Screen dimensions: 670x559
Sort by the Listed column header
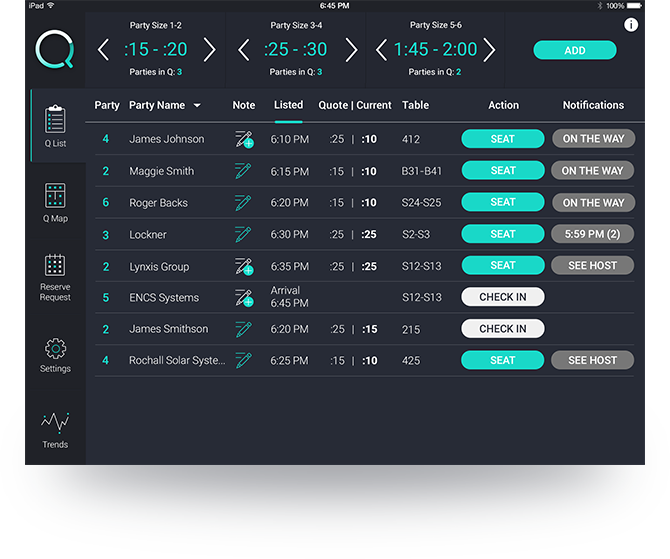coord(288,105)
